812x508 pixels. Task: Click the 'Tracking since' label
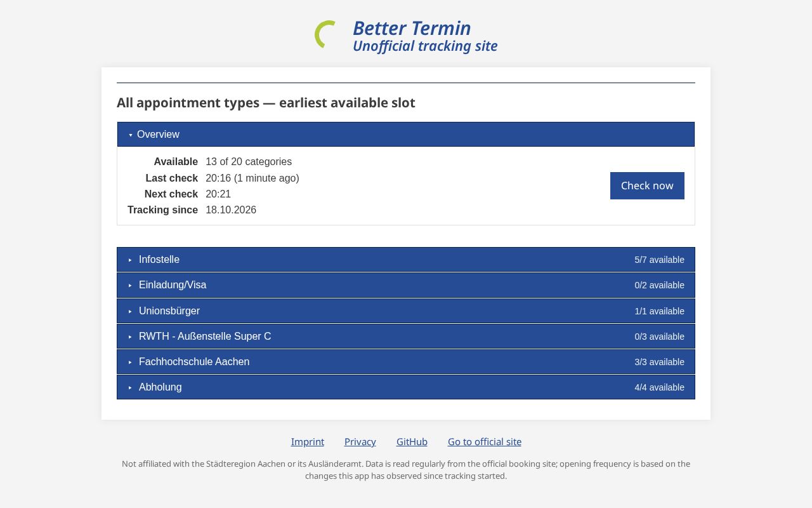162,210
